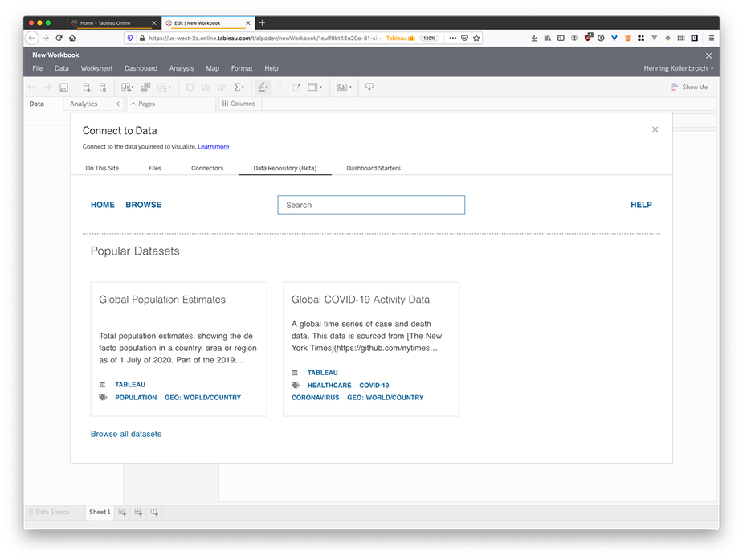Click the New Story icon in sheet bar
The image size is (743, 560).
pyautogui.click(x=154, y=512)
